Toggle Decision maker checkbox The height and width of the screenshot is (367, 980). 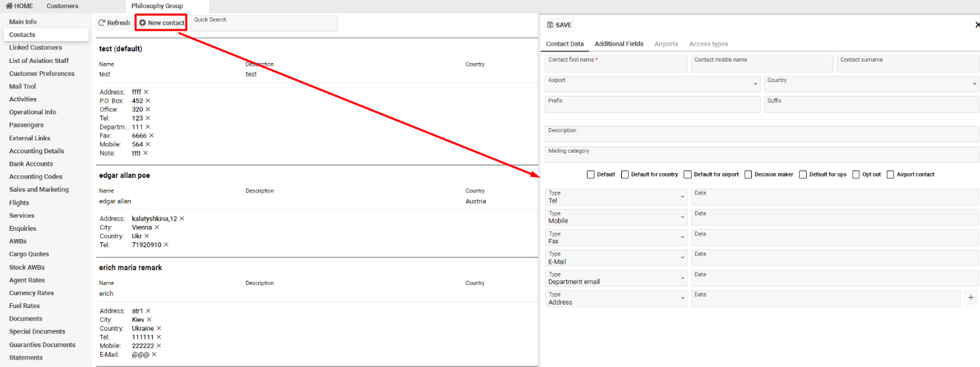click(748, 175)
